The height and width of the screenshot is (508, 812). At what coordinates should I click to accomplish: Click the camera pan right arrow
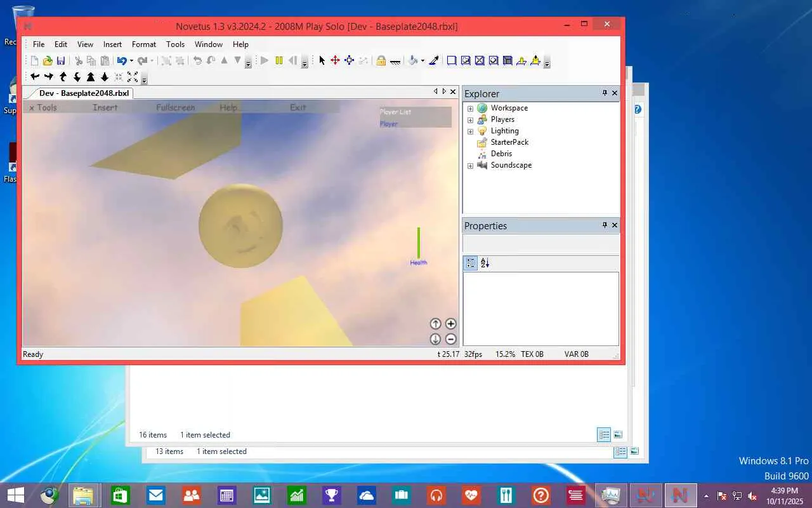point(49,77)
